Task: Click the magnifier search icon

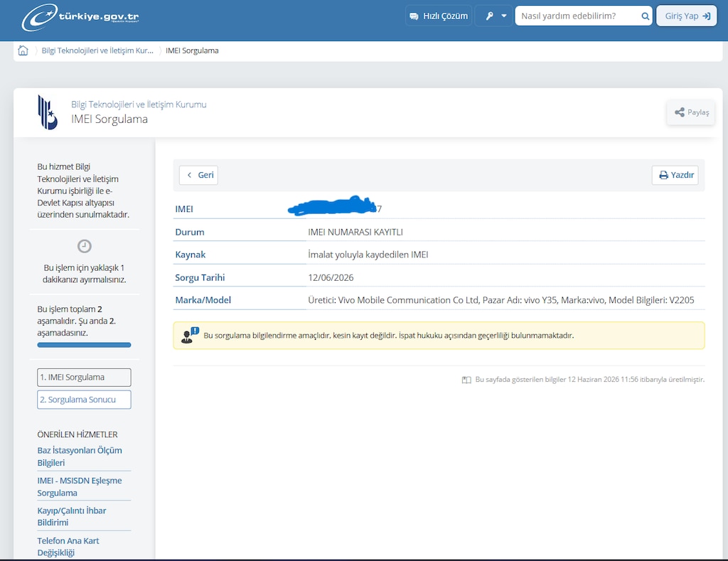Action: [x=645, y=16]
